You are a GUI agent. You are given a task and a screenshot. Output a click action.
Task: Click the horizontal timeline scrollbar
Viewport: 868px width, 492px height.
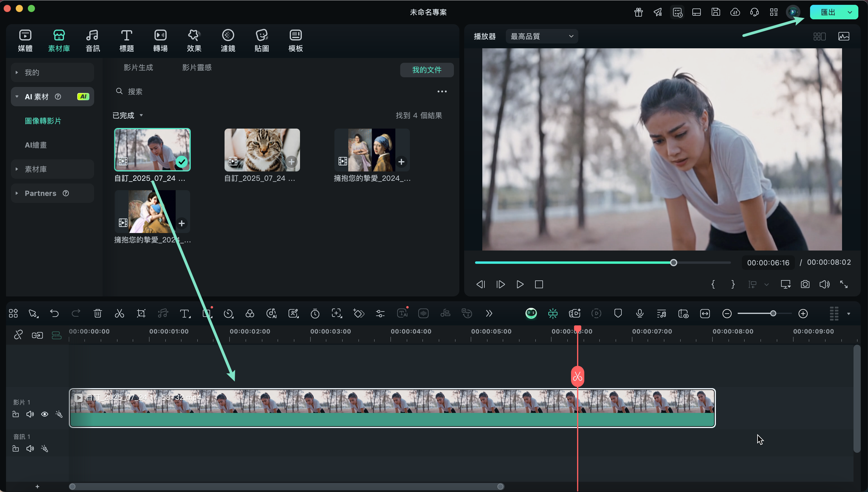click(286, 486)
